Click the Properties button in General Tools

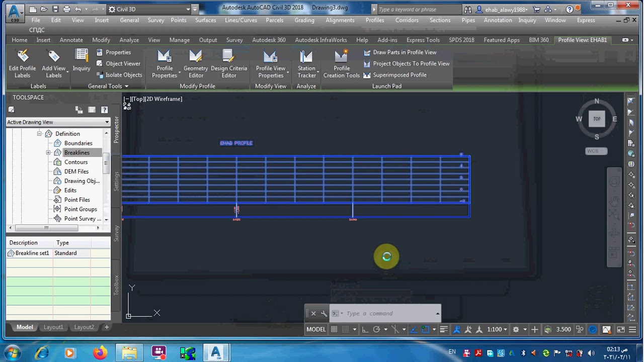tap(113, 52)
